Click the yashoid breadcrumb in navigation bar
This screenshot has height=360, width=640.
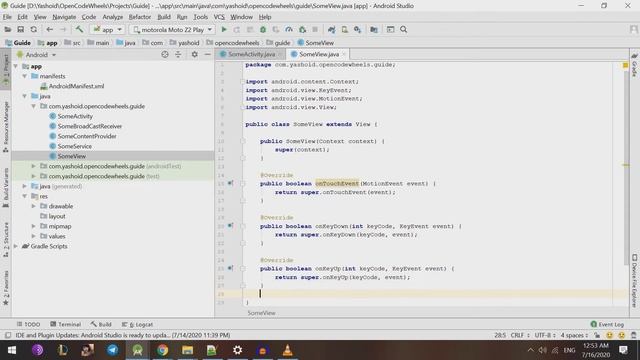[189, 42]
